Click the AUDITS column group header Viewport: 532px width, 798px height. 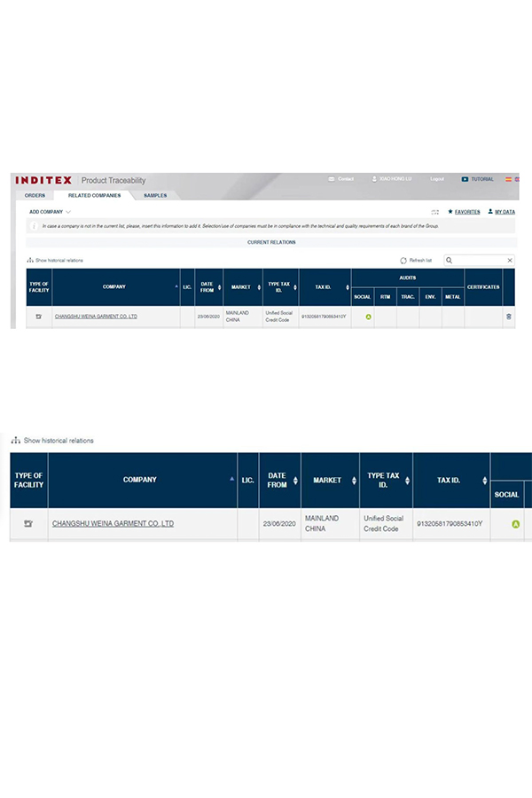pyautogui.click(x=408, y=278)
